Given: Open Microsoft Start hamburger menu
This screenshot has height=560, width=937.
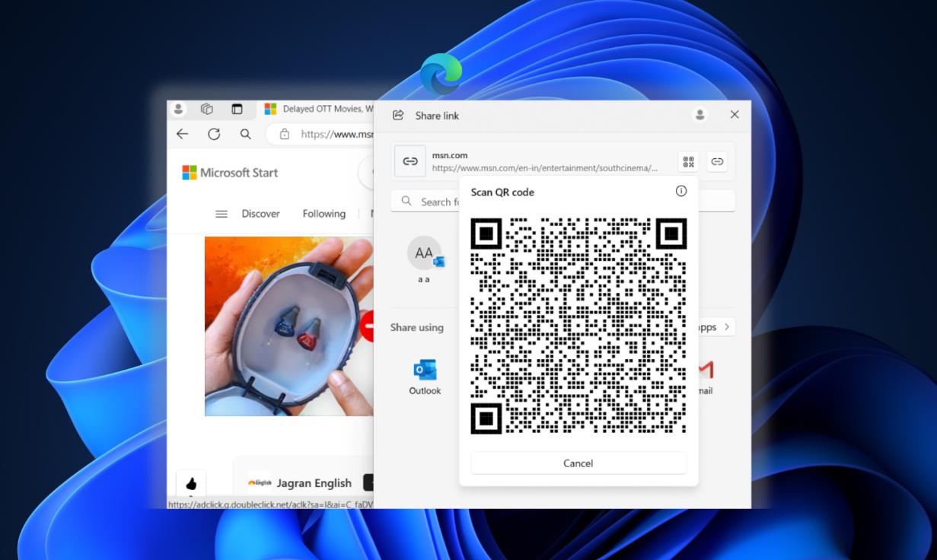Looking at the screenshot, I should [x=222, y=214].
